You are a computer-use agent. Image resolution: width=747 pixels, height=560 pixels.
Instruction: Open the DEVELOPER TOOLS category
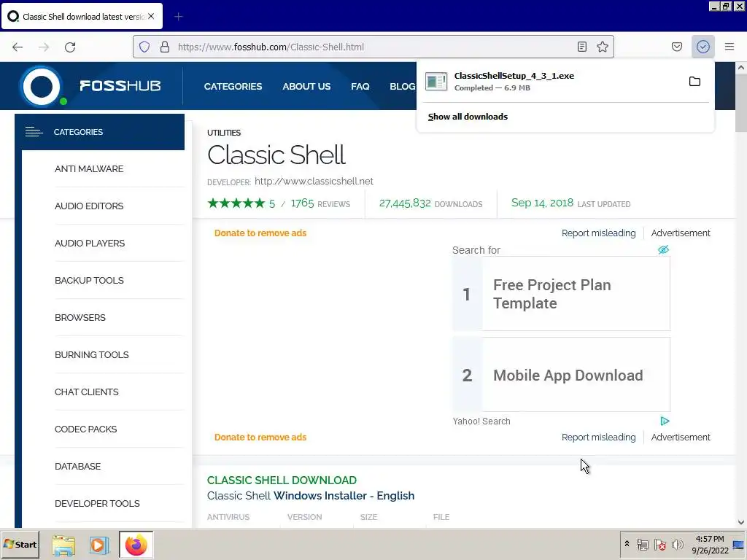coord(97,503)
